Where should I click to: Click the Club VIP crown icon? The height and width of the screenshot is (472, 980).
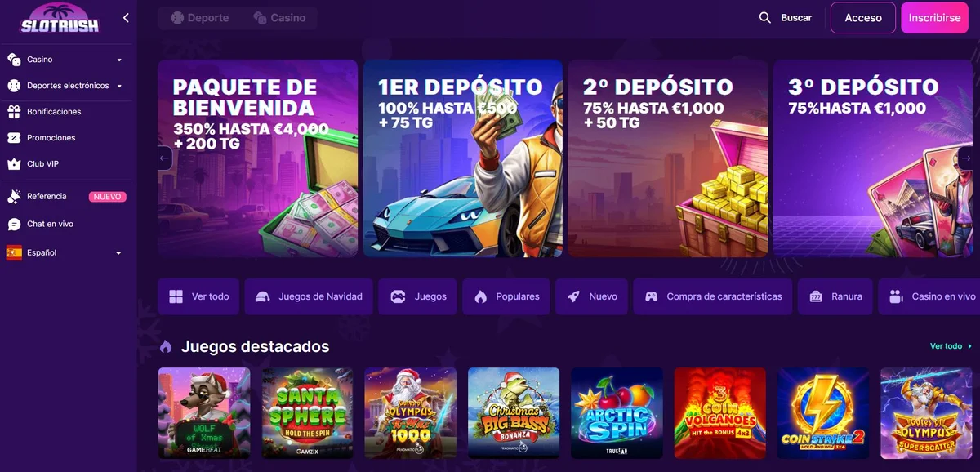click(14, 164)
